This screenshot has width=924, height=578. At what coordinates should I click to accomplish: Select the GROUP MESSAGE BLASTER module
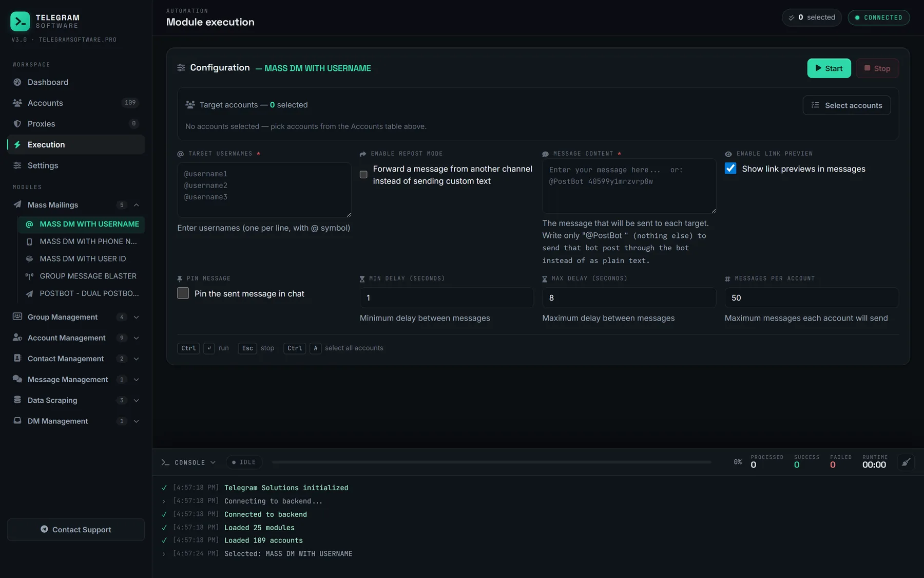[81, 276]
